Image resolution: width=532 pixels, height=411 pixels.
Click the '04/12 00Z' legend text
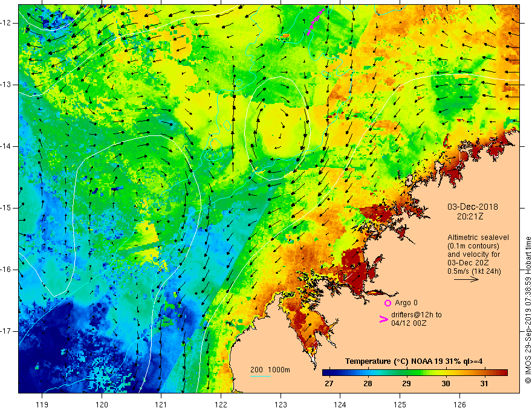(409, 323)
